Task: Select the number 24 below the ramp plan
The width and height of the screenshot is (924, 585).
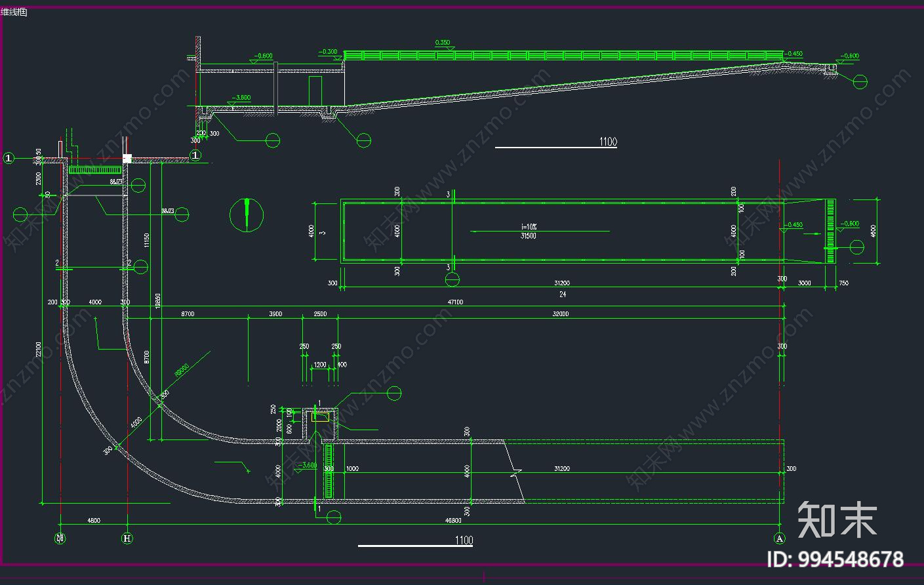Action: pyautogui.click(x=562, y=294)
